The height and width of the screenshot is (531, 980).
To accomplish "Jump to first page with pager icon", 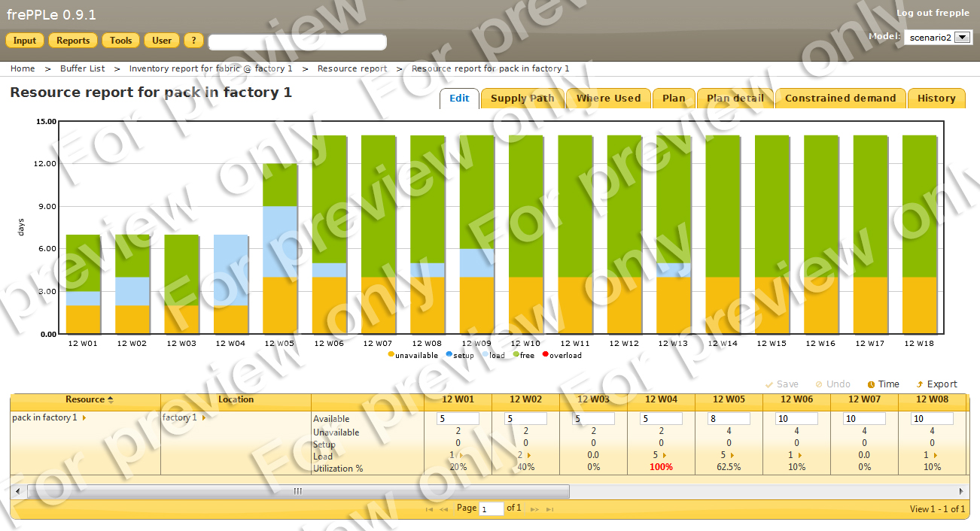I will (429, 509).
